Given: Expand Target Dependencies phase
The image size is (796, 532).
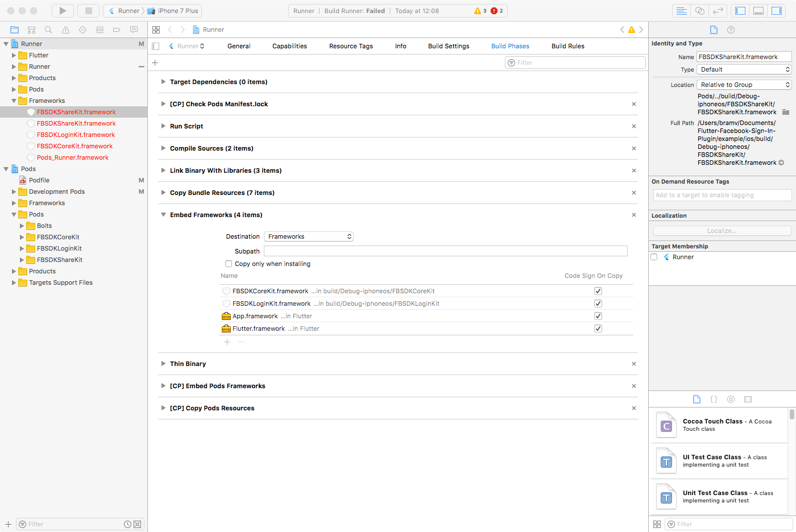Looking at the screenshot, I should point(163,82).
